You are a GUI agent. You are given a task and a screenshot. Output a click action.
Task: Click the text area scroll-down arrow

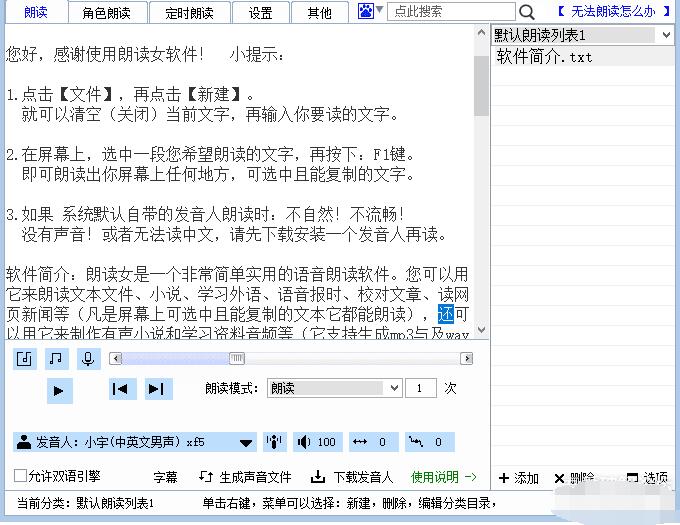click(x=481, y=329)
